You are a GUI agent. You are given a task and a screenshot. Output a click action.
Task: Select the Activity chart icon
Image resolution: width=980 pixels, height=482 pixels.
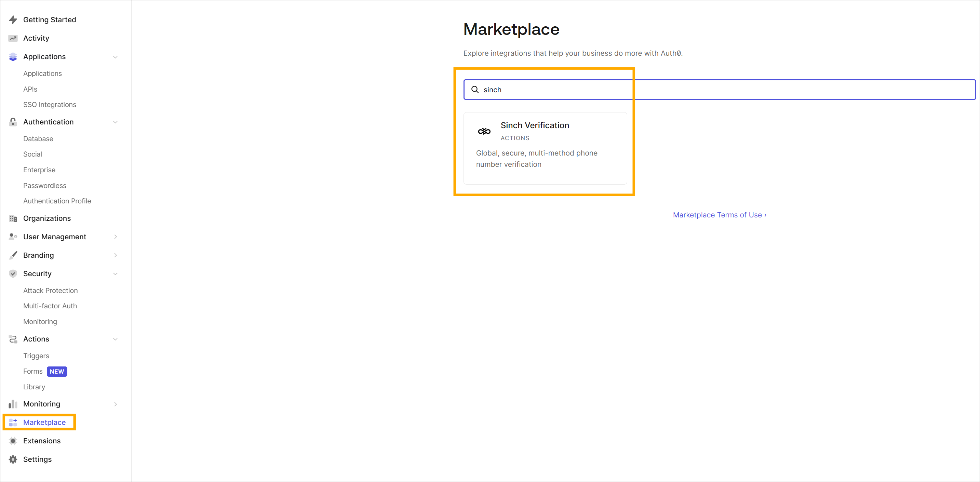tap(13, 38)
